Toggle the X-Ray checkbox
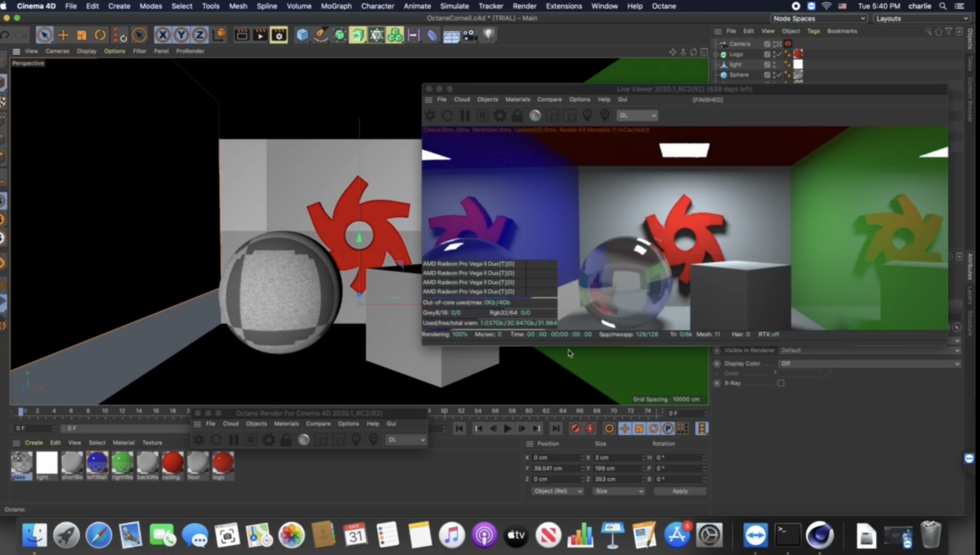Viewport: 980px width, 555px height. 781,383
